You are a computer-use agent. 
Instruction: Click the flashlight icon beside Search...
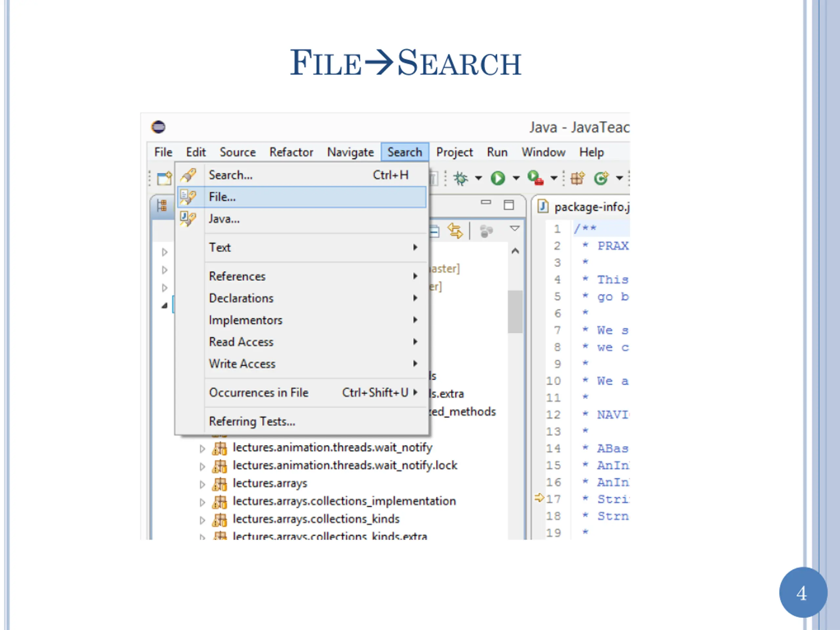pos(188,175)
